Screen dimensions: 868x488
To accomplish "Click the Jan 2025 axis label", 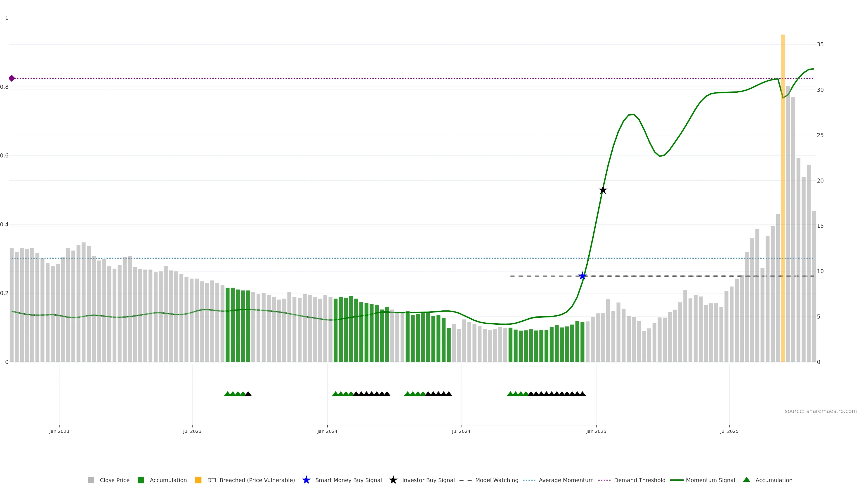I will tap(596, 431).
